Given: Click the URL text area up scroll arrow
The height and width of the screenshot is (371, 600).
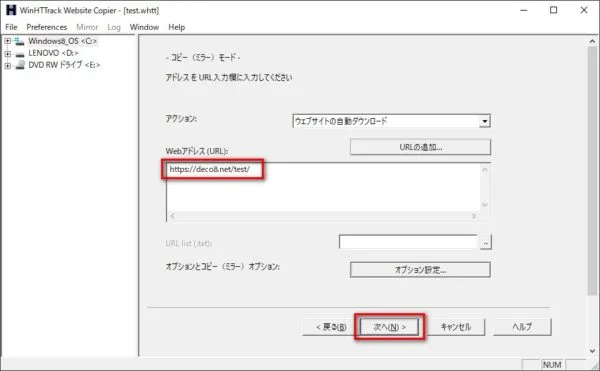Looking at the screenshot, I should [485, 169].
